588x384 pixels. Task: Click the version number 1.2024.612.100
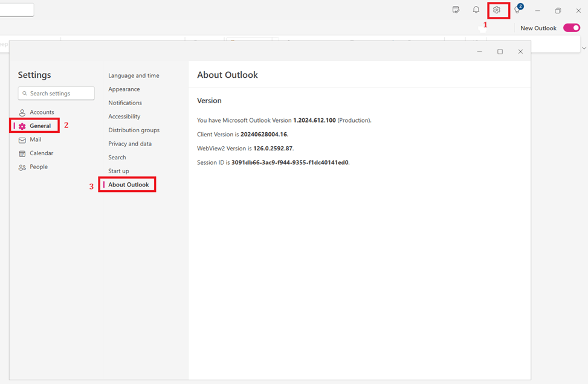click(314, 120)
